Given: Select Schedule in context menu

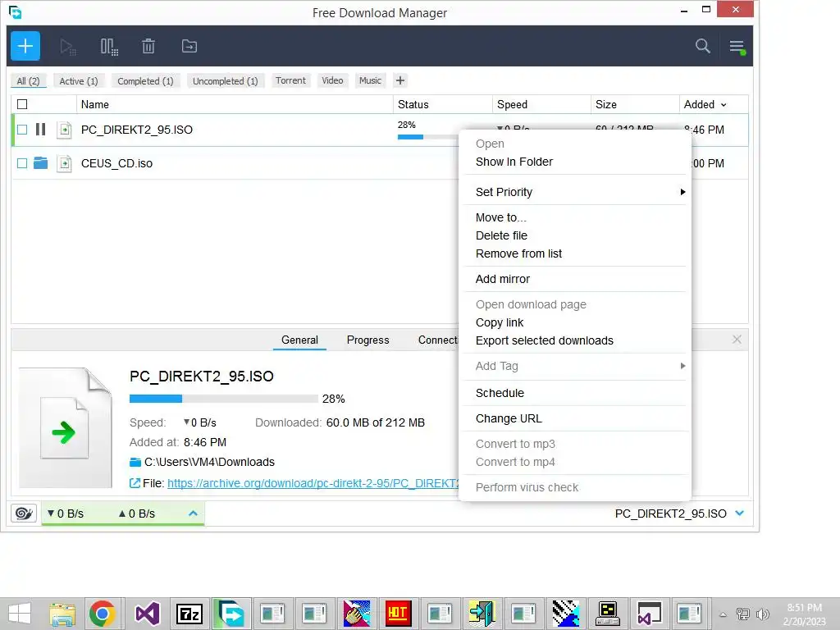Looking at the screenshot, I should coord(500,393).
